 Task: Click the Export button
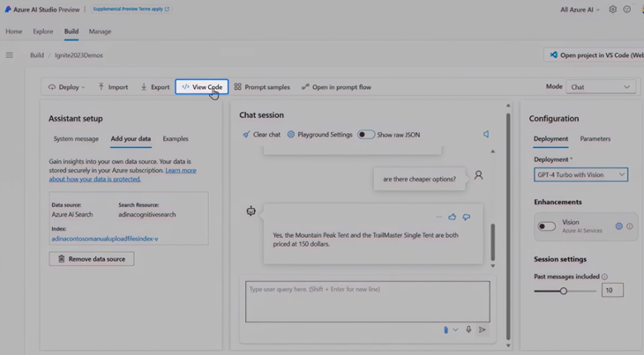155,88
